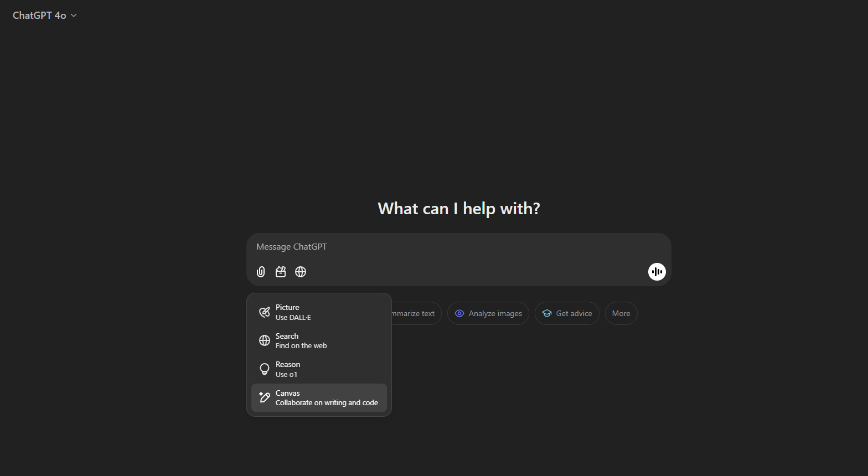868x476 pixels.
Task: Click the Get advice suggestion chip
Action: click(x=567, y=313)
